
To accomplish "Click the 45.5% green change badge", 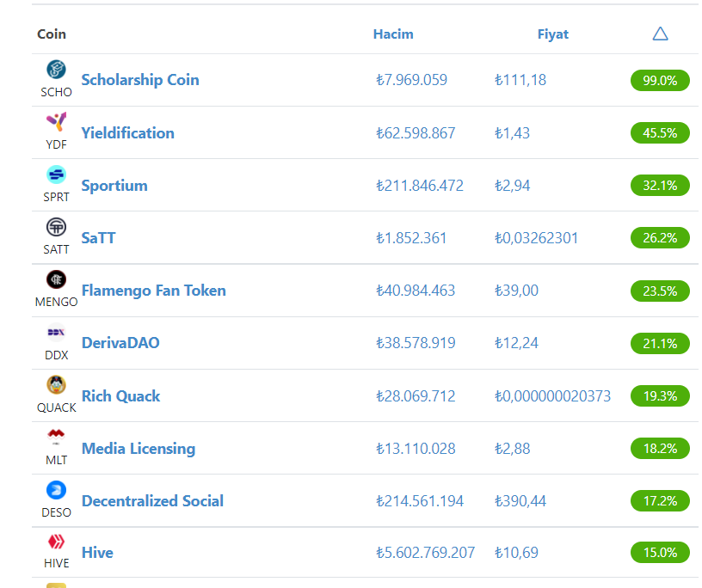I will click(660, 133).
